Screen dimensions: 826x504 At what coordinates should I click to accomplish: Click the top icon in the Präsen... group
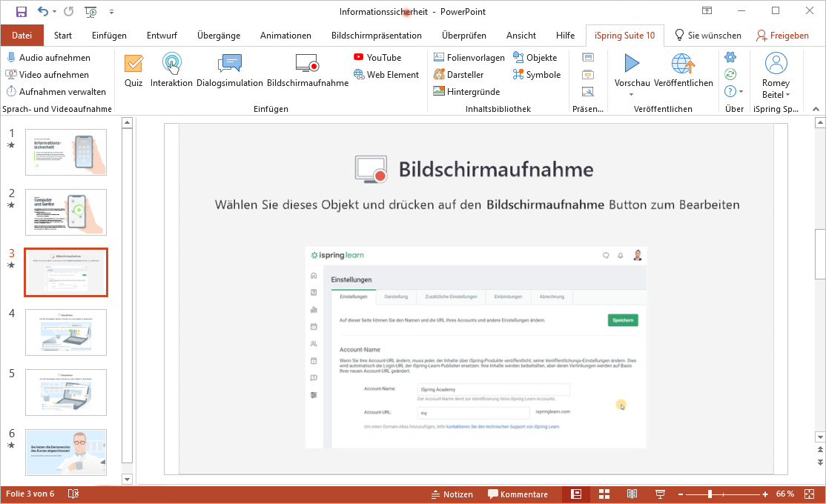(588, 57)
